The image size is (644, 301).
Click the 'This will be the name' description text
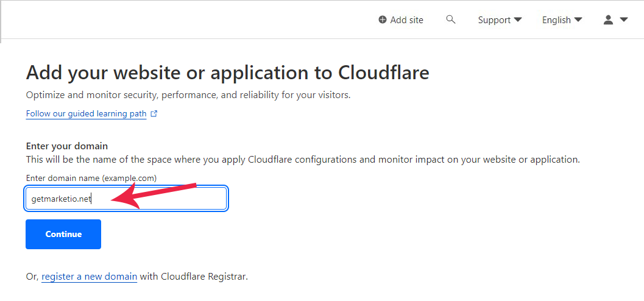[302, 160]
